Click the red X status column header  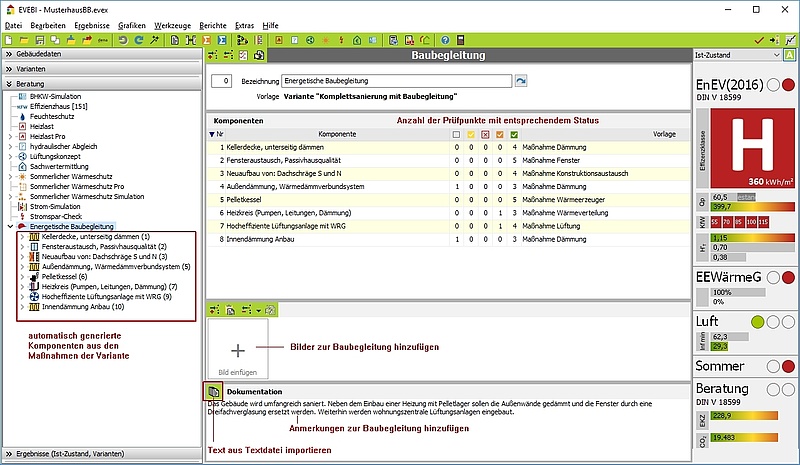tap(485, 134)
